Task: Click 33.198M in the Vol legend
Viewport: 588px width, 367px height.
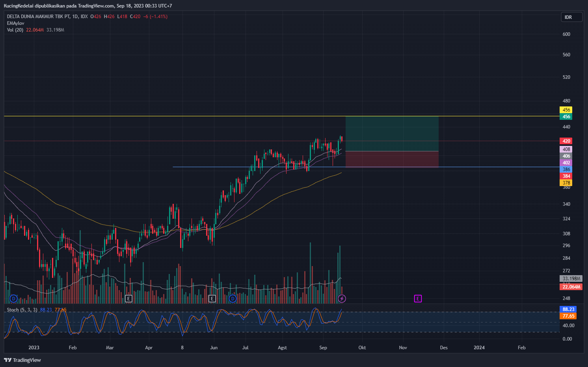Action: click(x=55, y=30)
